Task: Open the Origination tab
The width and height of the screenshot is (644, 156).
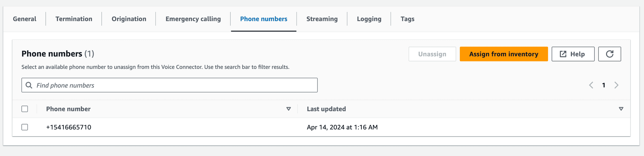Action: pyautogui.click(x=129, y=19)
